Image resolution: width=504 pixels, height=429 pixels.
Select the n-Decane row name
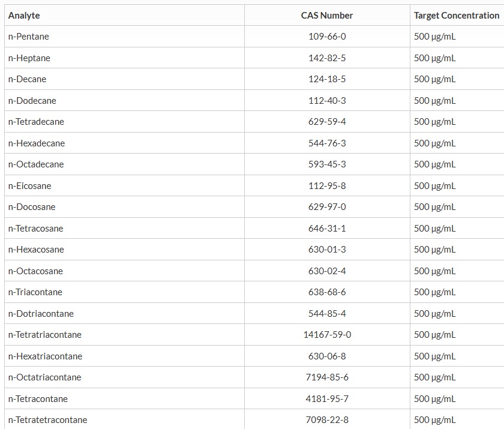(27, 79)
